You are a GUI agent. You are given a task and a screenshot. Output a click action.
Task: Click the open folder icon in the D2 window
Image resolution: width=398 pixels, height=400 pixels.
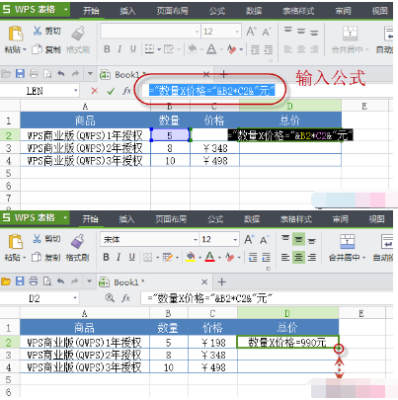coord(6,282)
